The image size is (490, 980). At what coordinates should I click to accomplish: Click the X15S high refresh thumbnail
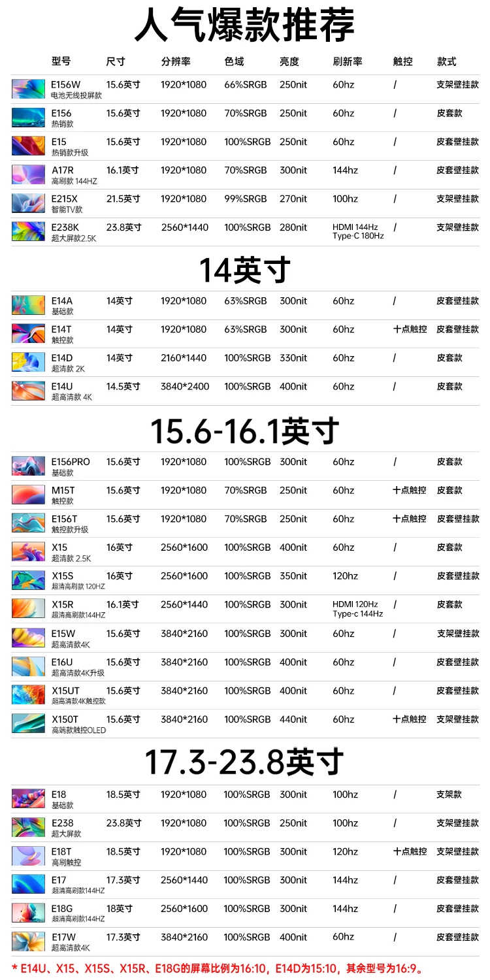[28, 580]
